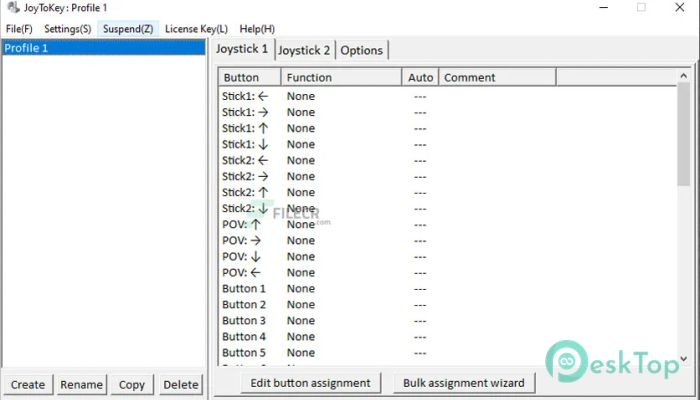Viewport: 700px width, 400px height.
Task: Switch to the Options tab
Action: point(362,50)
